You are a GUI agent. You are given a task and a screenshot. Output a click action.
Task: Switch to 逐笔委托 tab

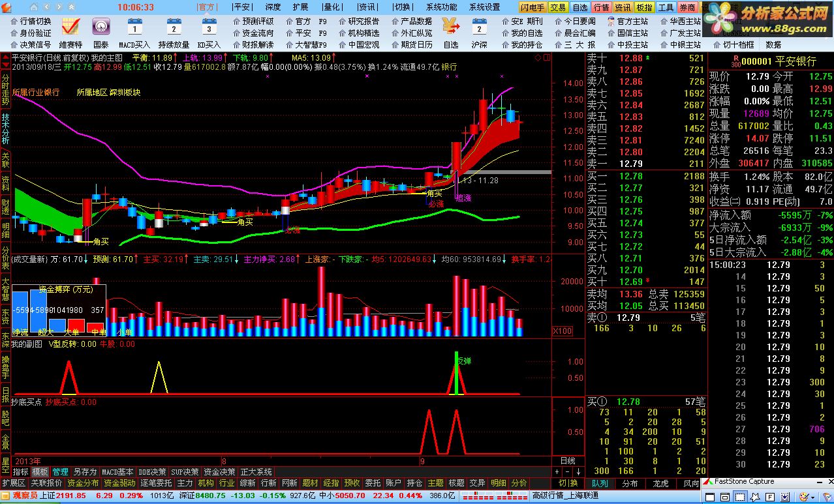155,483
